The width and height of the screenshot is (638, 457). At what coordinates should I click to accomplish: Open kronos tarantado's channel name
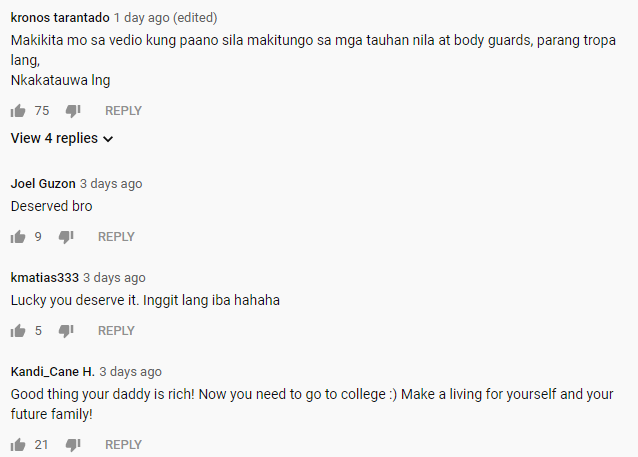[60, 18]
